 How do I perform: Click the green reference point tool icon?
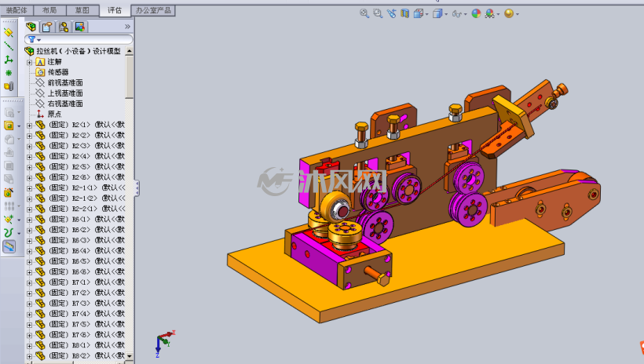click(x=9, y=73)
